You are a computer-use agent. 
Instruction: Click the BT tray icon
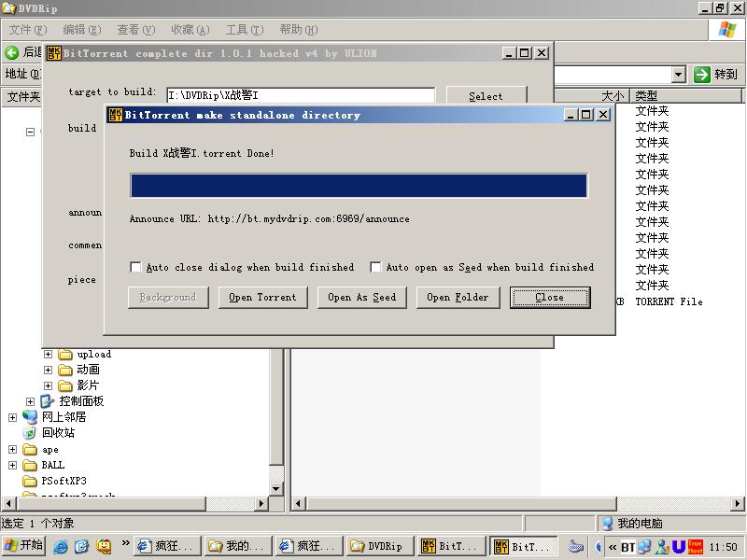pyautogui.click(x=627, y=547)
